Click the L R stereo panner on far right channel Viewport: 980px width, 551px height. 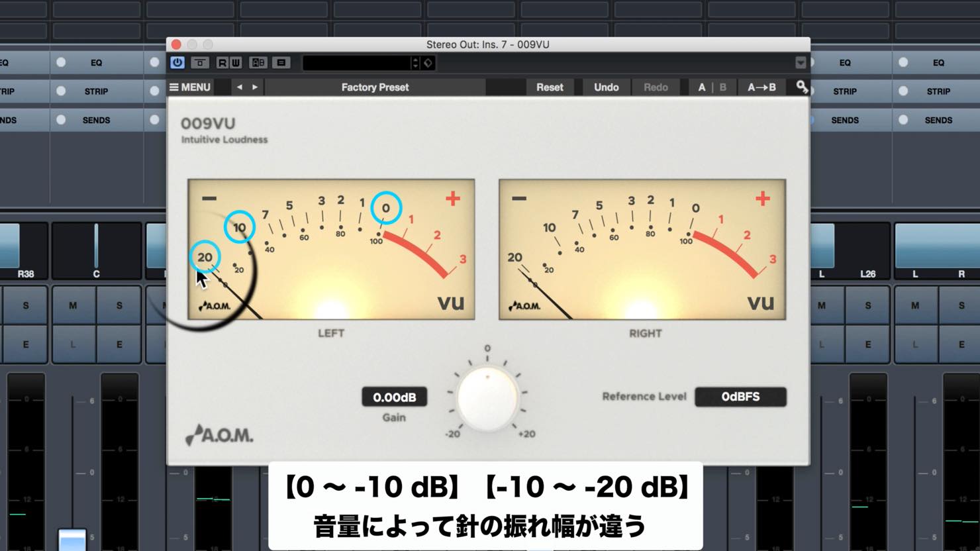pyautogui.click(x=937, y=251)
